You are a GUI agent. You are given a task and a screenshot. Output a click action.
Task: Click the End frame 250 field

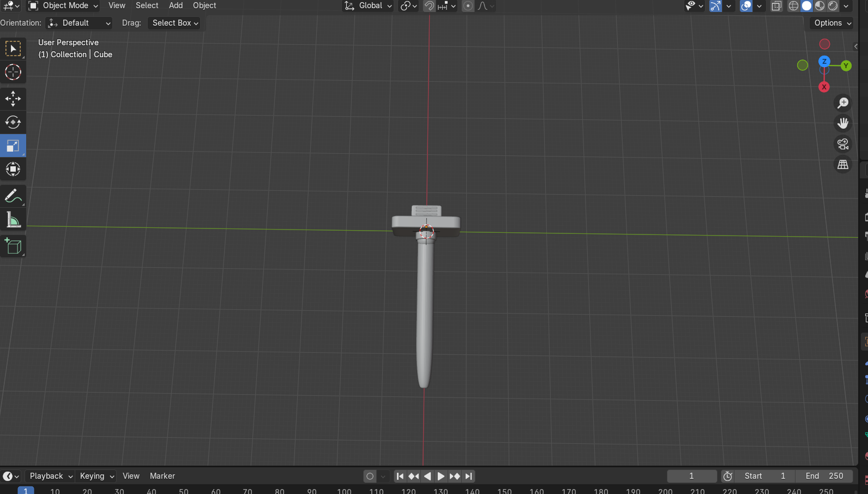[x=824, y=476]
